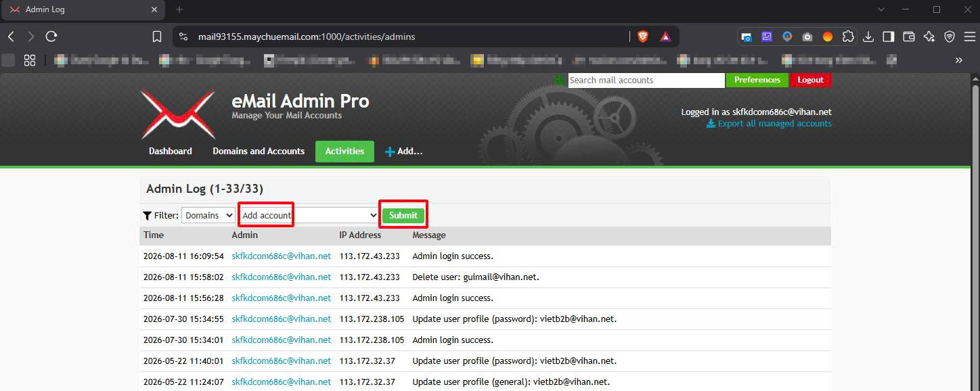The height and width of the screenshot is (391, 980).
Task: Click the green icon beside search box
Action: pyautogui.click(x=559, y=80)
